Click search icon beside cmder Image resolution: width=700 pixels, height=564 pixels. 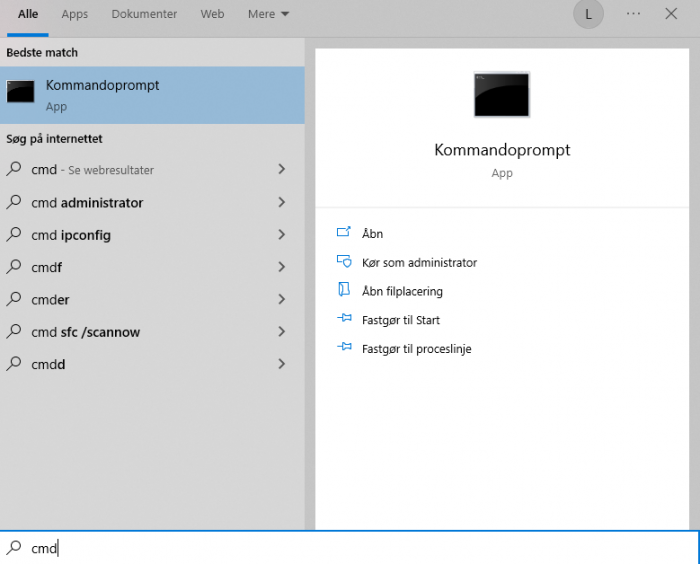(14, 299)
